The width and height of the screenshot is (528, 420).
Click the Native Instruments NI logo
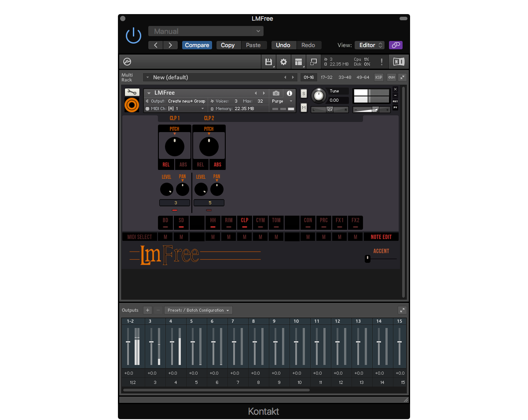tap(399, 62)
